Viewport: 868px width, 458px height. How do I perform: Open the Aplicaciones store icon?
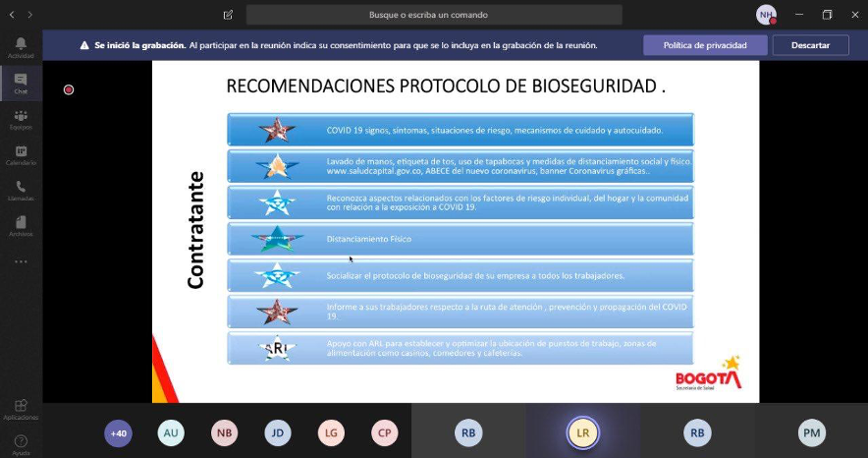click(x=21, y=409)
